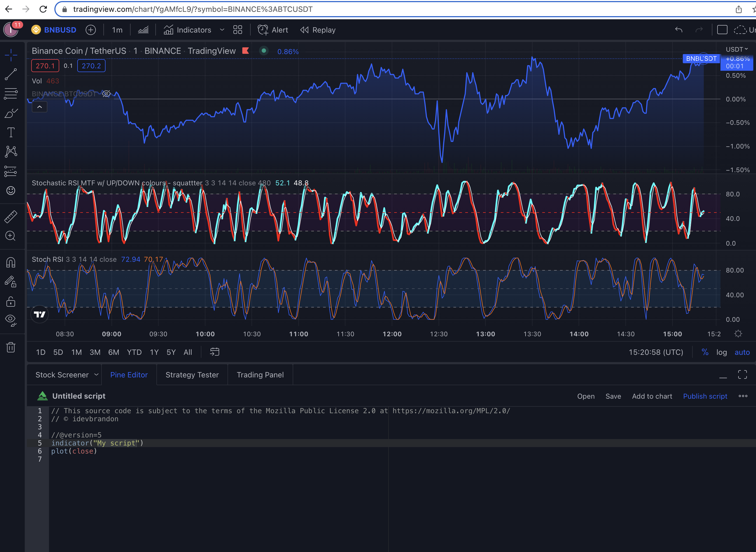Viewport: 756px width, 552px height.
Task: Open the USDT currency dropdown
Action: (737, 49)
